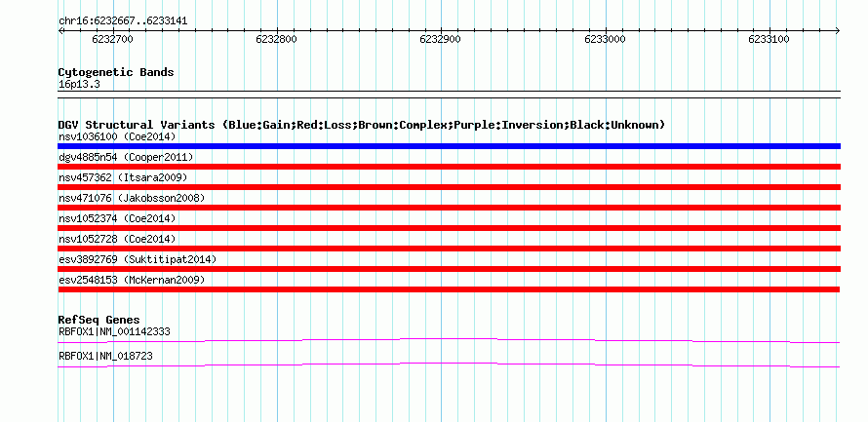Click the DGV Structural Variants track title

pos(362,125)
